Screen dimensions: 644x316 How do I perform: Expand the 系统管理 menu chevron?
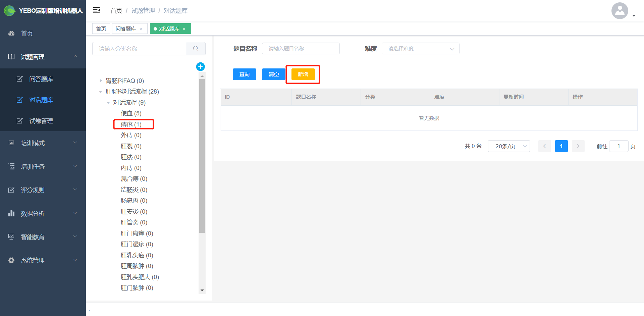click(75, 260)
